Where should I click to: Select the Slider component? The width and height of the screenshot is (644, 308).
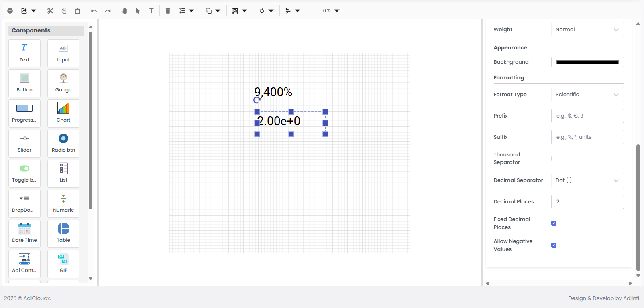[x=24, y=144]
